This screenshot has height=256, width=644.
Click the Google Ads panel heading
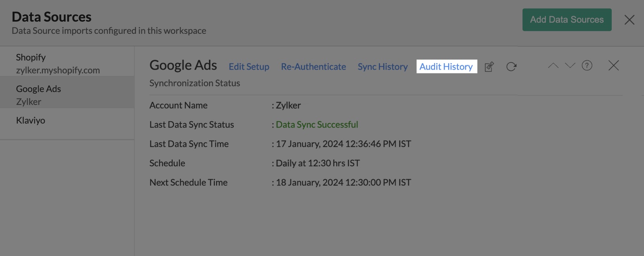point(183,65)
